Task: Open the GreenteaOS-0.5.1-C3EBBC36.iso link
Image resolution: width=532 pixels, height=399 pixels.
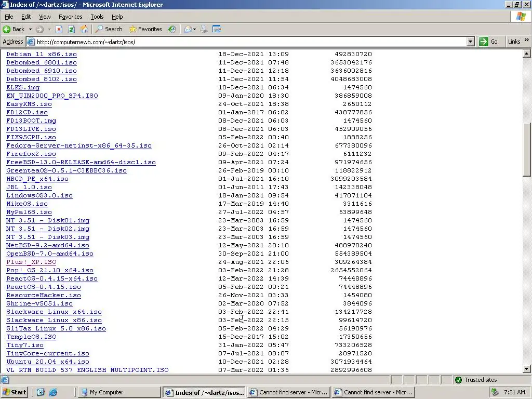Action: pyautogui.click(x=66, y=170)
